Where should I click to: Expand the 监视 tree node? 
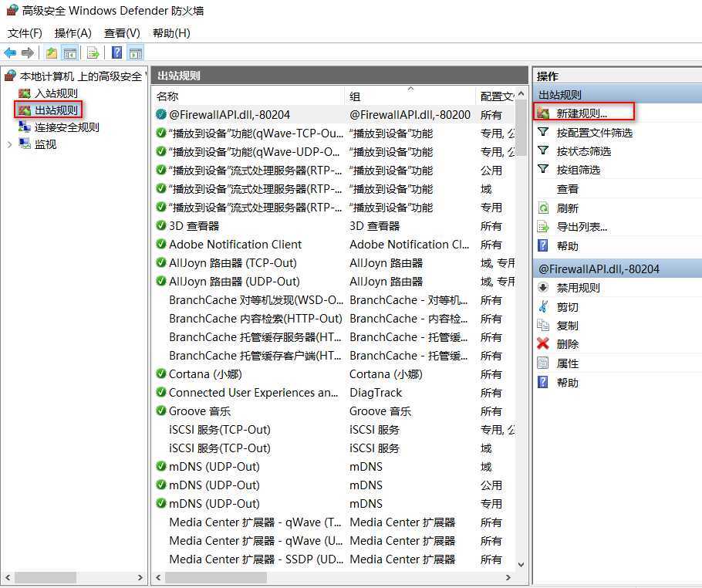pyautogui.click(x=9, y=144)
